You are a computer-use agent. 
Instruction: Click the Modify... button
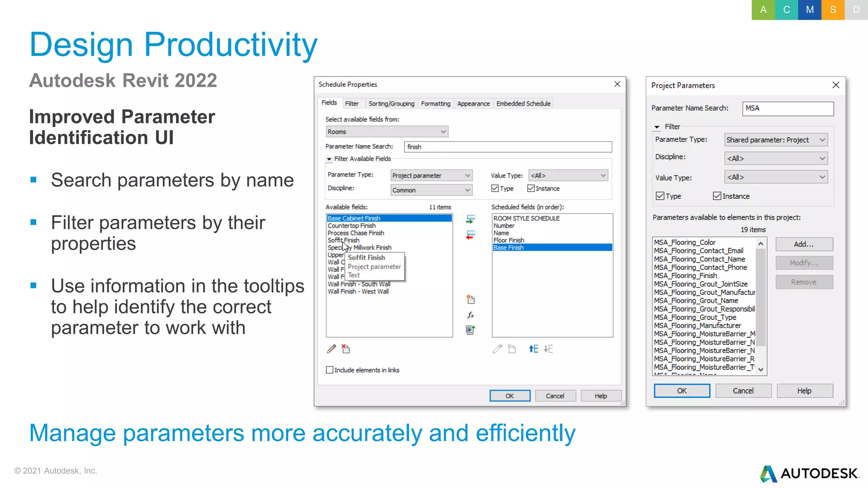804,263
